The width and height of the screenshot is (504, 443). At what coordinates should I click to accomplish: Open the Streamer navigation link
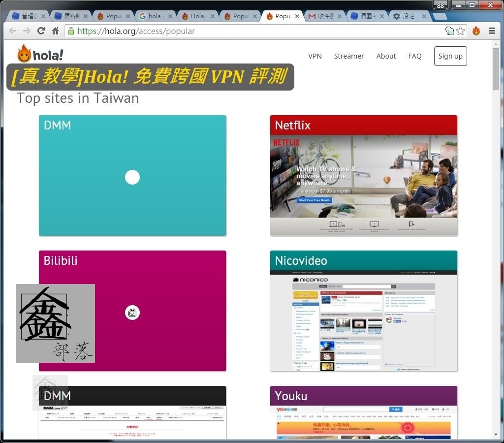[349, 56]
